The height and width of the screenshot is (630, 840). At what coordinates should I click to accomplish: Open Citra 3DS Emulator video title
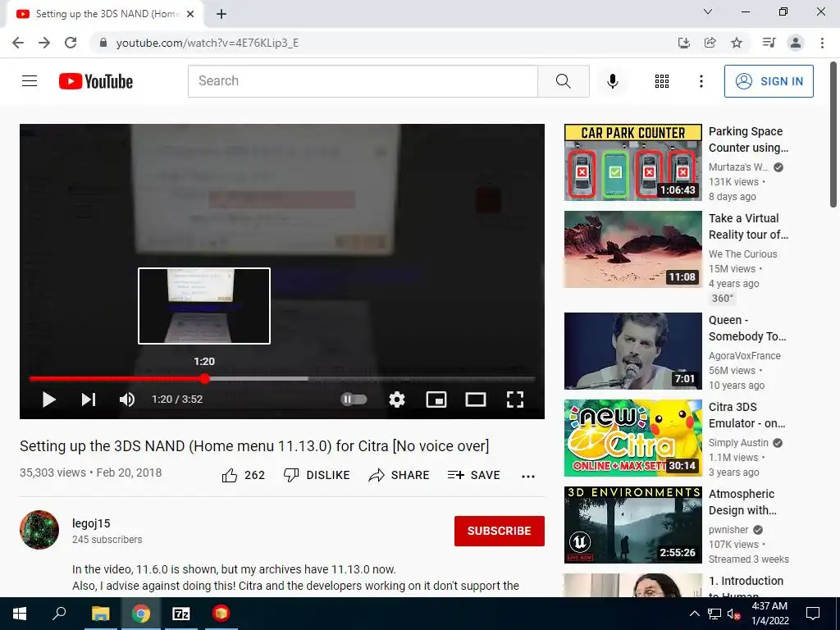[x=746, y=415]
